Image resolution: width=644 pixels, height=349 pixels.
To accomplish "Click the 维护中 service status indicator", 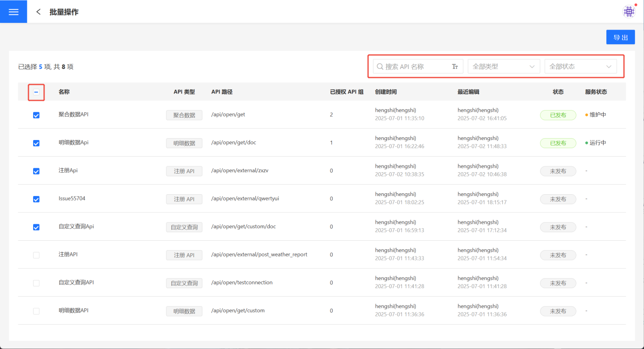I will click(595, 115).
